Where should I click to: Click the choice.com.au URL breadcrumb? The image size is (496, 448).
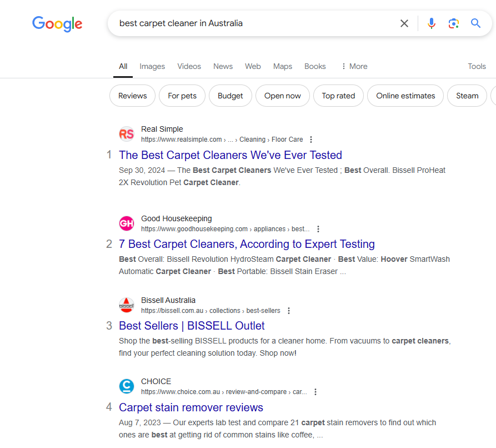(x=224, y=392)
